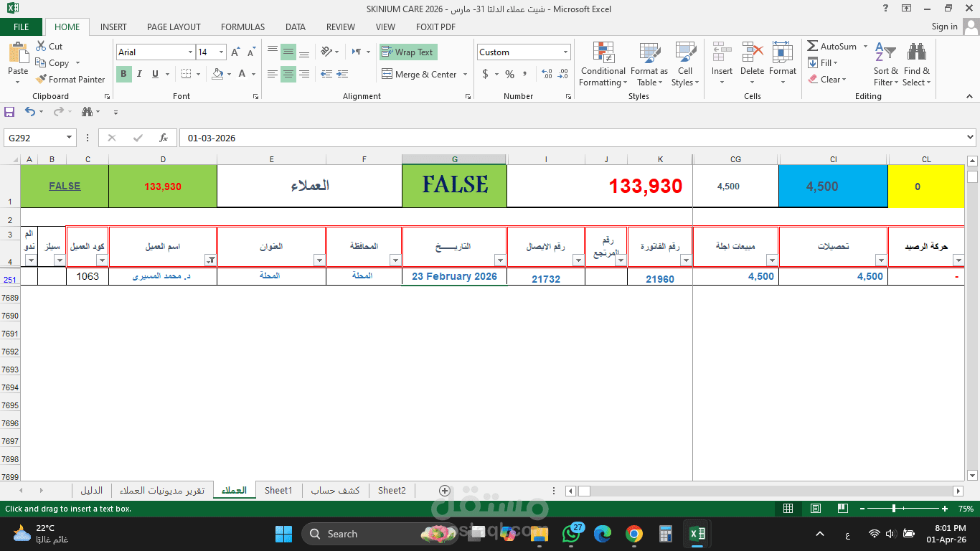Toggle Underline formatting
The width and height of the screenshot is (980, 551).
coord(155,74)
